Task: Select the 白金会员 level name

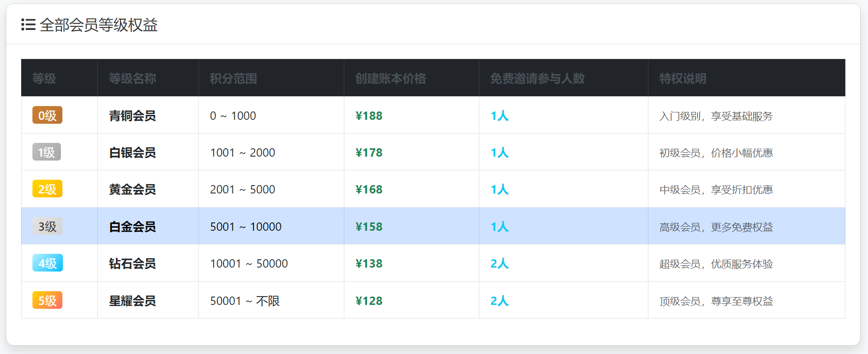Action: [132, 227]
